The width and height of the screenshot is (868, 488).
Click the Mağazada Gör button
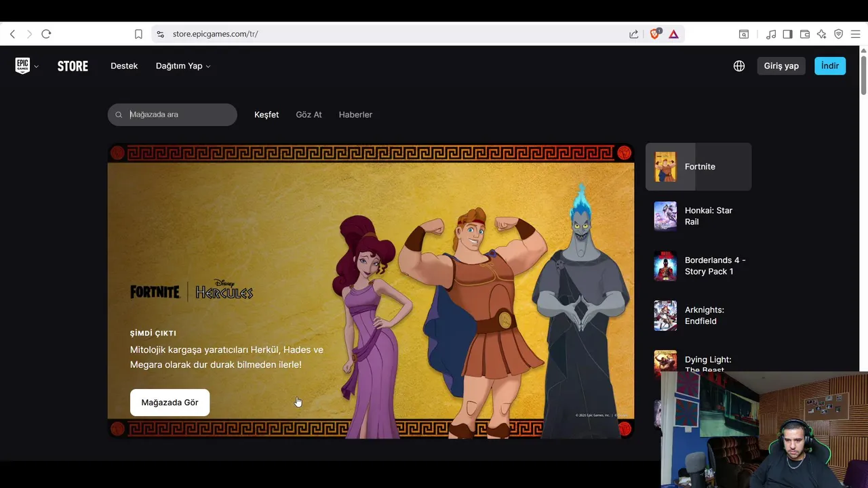(x=170, y=403)
